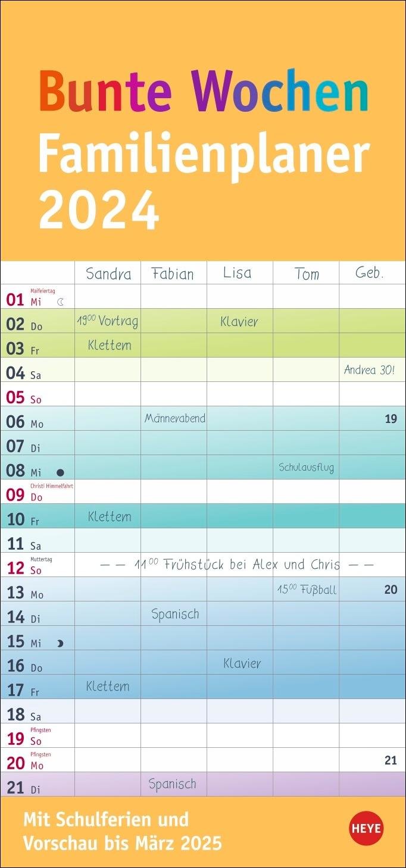Click the red HEYE publisher logo
The height and width of the screenshot is (868, 406).
366,829
